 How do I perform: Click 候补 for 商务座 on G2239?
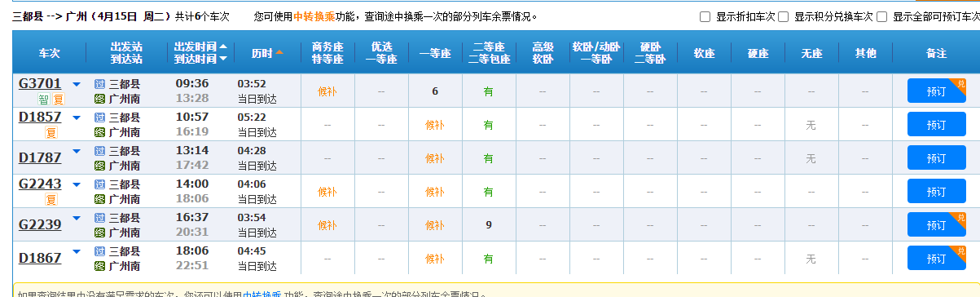(x=327, y=225)
